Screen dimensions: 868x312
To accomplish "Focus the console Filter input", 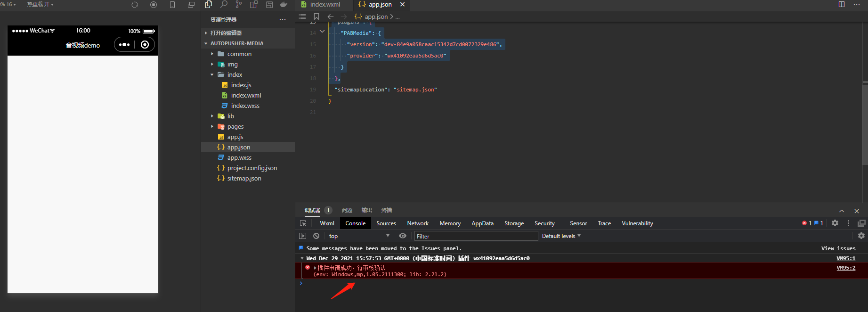I will click(x=476, y=236).
